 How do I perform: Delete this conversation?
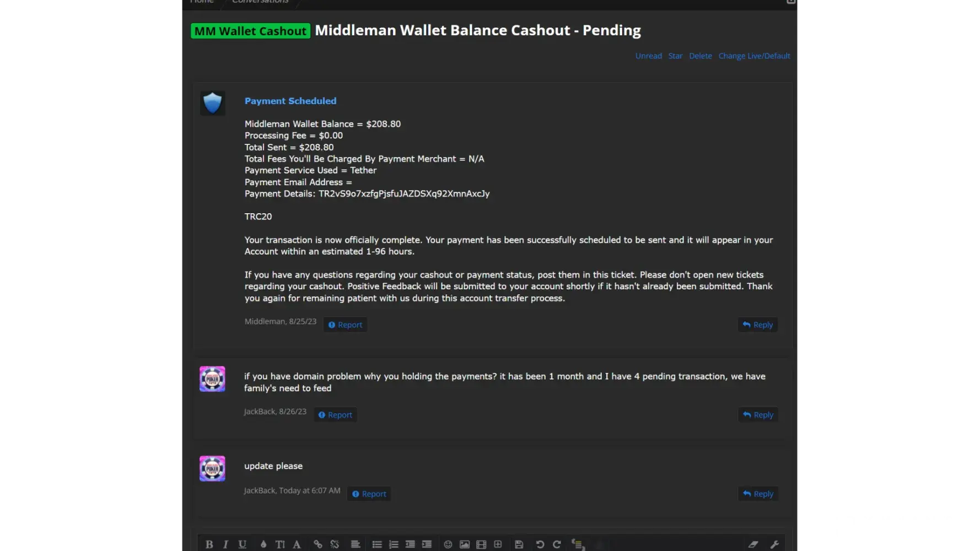tap(700, 56)
